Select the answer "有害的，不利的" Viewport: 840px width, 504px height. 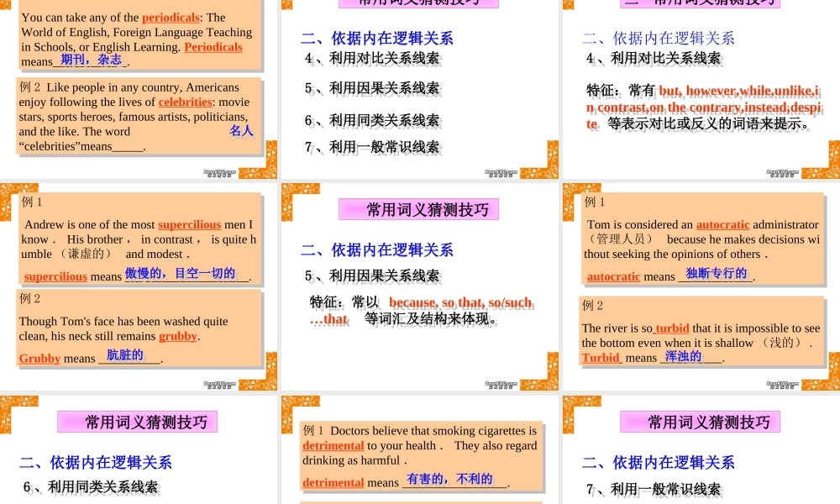(x=449, y=479)
